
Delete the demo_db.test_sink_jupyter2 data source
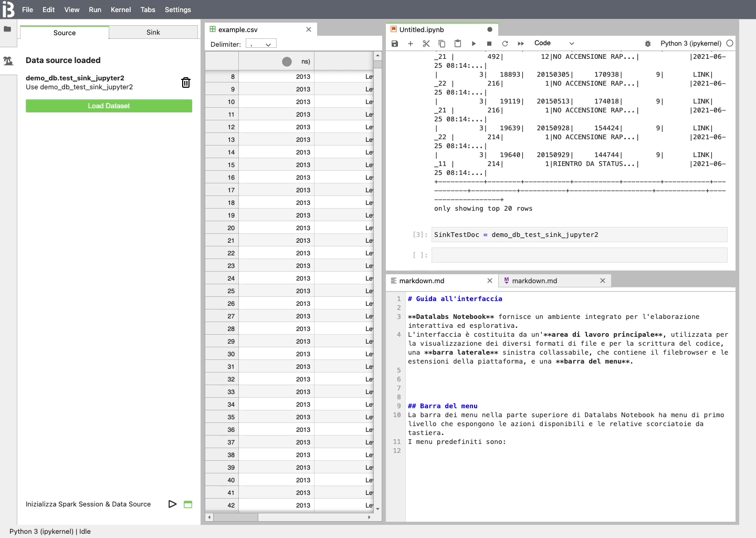[x=185, y=82]
